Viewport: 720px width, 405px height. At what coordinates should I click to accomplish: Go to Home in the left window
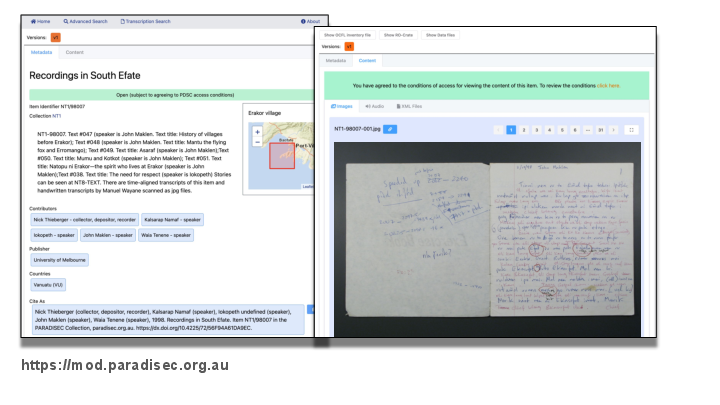point(40,22)
